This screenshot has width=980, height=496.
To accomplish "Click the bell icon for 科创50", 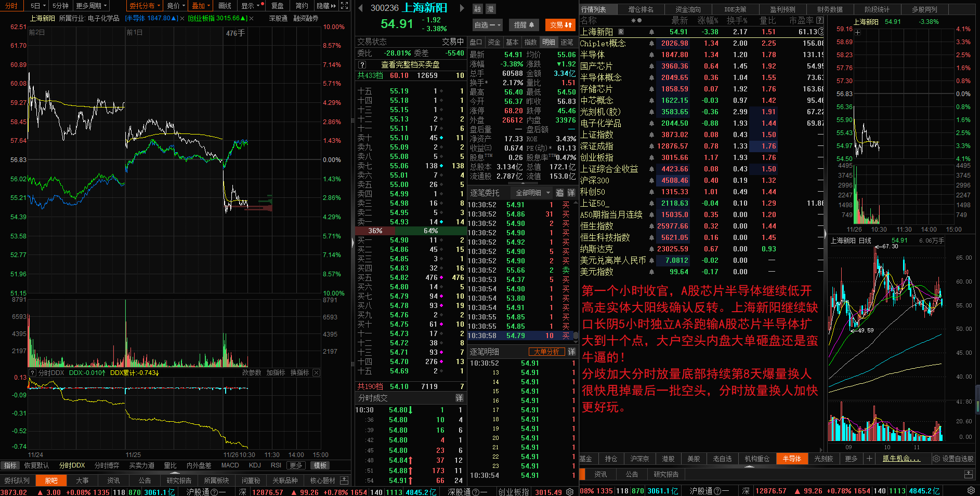I will [651, 192].
